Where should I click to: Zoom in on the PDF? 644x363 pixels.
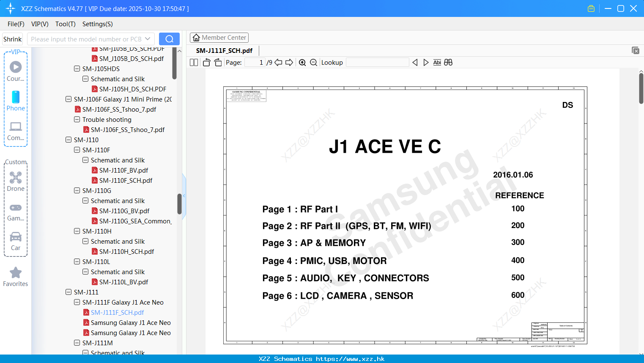[302, 63]
